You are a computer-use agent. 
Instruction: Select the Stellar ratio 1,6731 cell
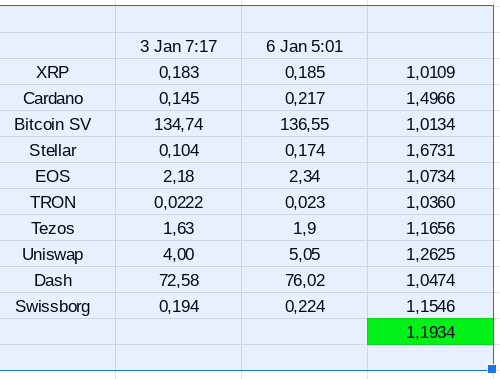(x=430, y=150)
